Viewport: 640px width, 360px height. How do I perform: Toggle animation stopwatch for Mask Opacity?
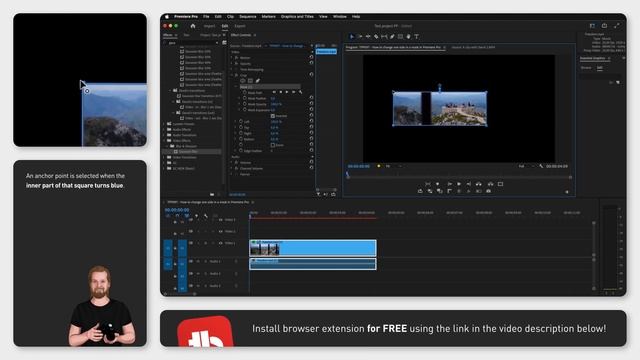point(245,104)
